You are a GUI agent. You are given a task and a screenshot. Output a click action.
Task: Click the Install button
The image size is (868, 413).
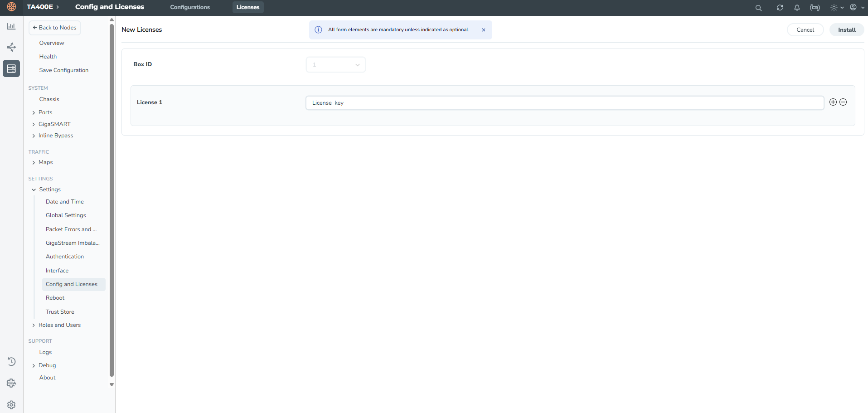(x=847, y=30)
